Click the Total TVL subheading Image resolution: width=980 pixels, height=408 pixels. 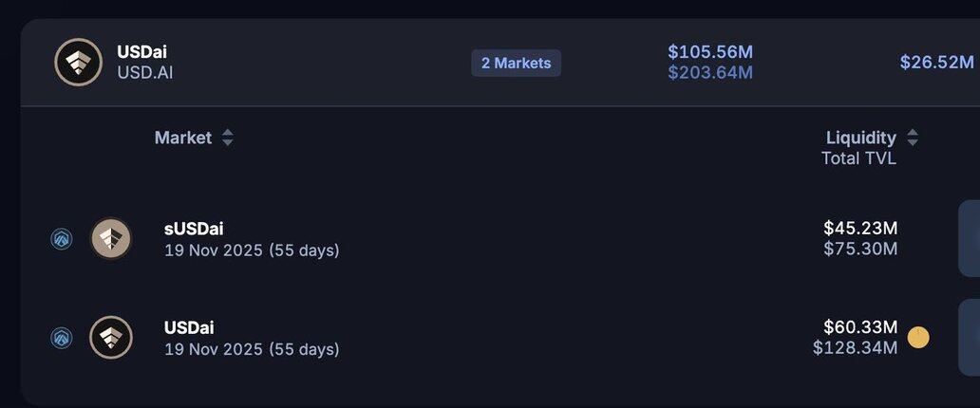tap(858, 158)
